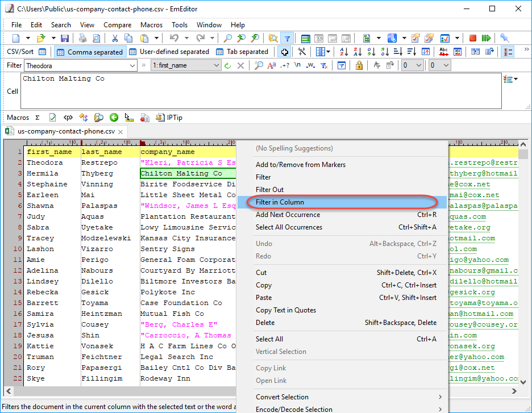Open the Convert Selection submenu
532x413 pixels.
tap(342, 397)
